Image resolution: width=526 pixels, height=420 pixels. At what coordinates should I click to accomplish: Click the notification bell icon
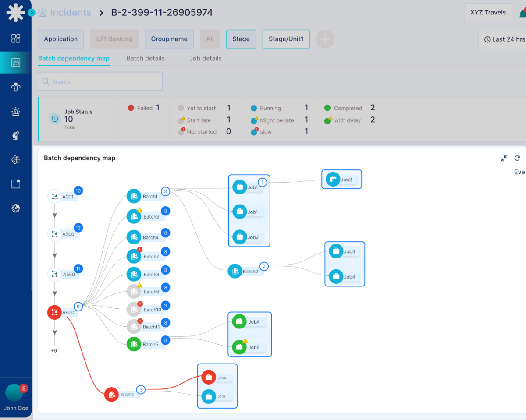pyautogui.click(x=522, y=13)
